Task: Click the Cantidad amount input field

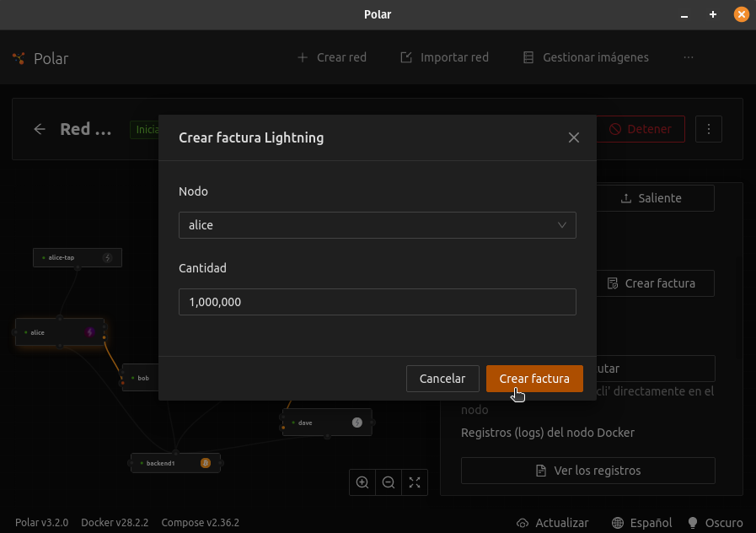Action: pos(377,302)
